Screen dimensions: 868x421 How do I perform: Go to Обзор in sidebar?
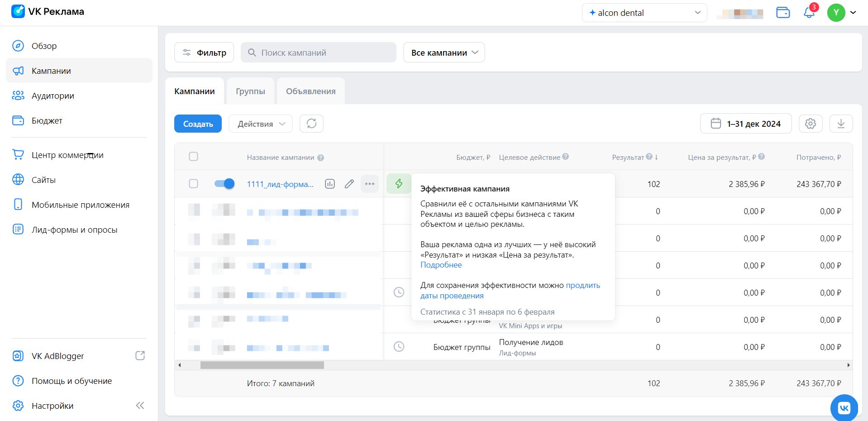[79, 46]
